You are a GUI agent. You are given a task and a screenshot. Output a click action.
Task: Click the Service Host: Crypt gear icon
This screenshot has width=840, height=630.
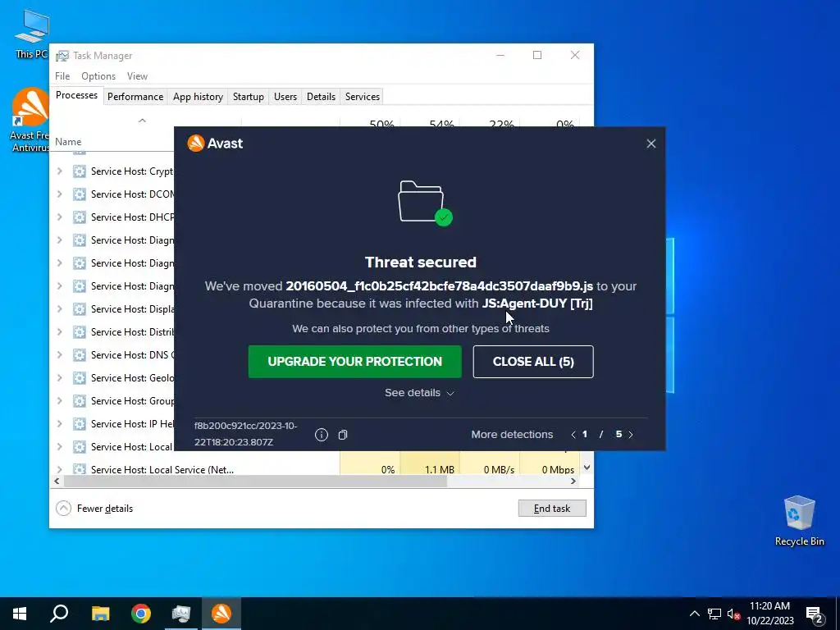[80, 171]
